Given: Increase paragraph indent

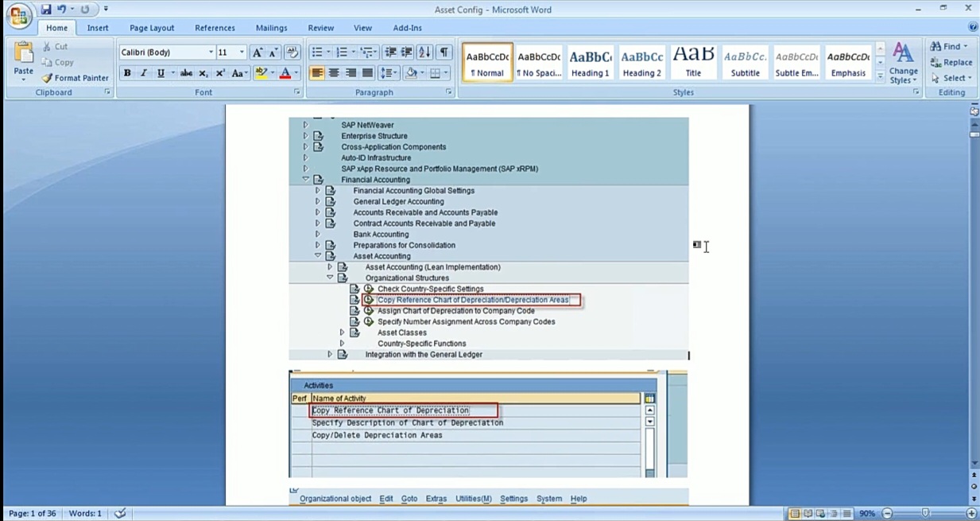Looking at the screenshot, I should (407, 52).
